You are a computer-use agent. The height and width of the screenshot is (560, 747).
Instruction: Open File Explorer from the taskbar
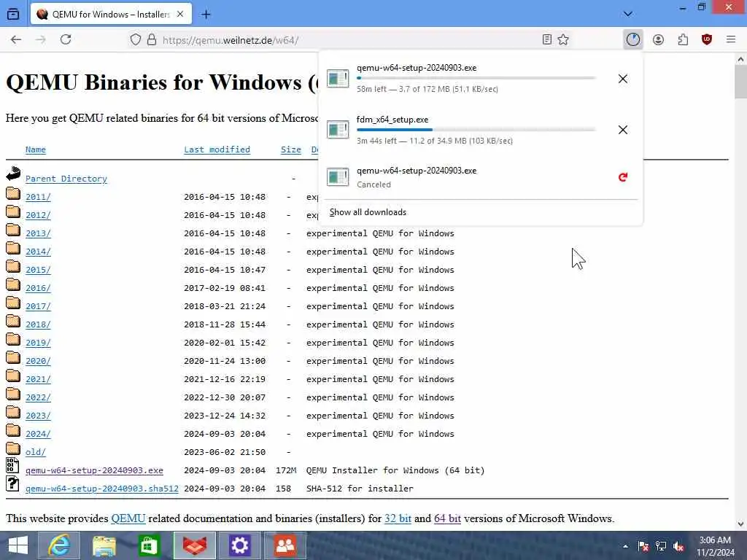tap(104, 545)
